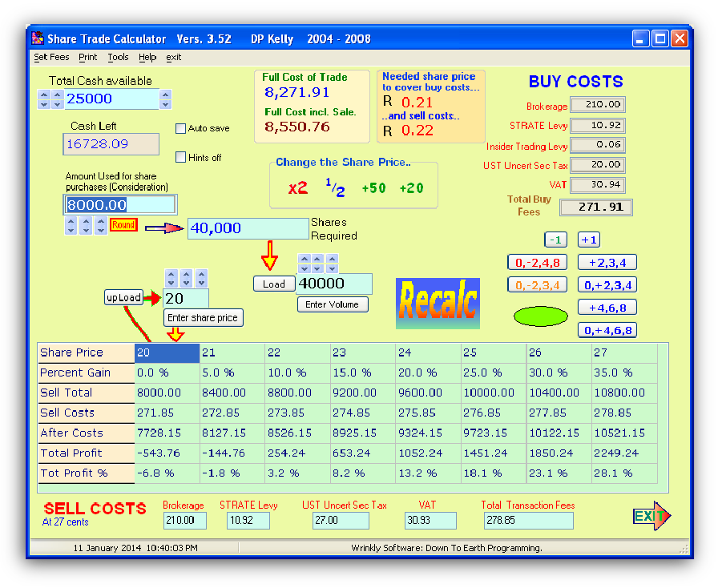Add 20 to share price
This screenshot has width=718, height=588.
(412, 188)
